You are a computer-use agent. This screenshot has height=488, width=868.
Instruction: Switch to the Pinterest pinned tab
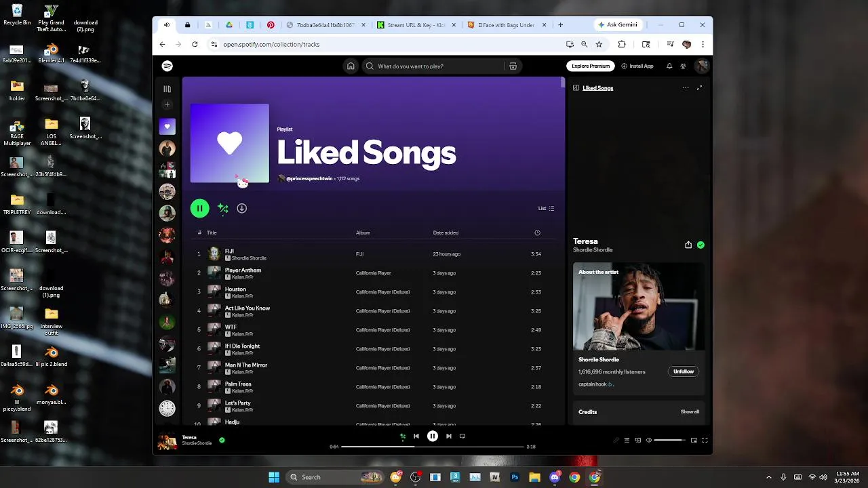(x=271, y=25)
